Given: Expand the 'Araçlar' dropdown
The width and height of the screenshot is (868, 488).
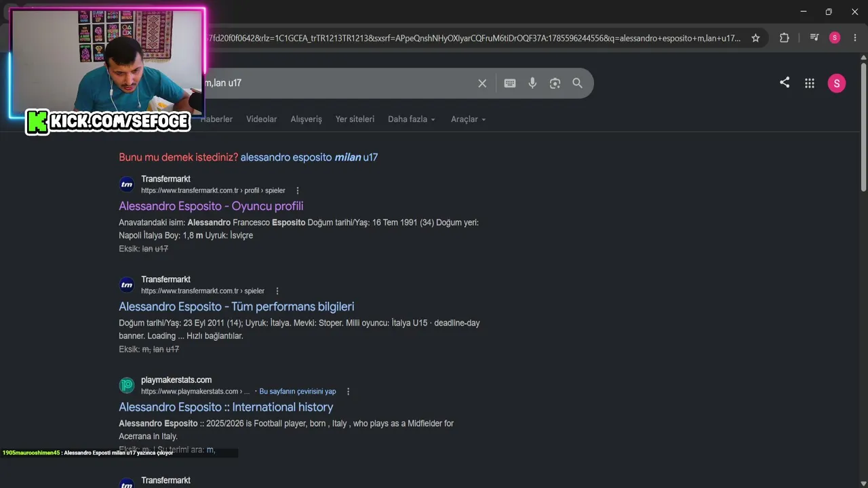Looking at the screenshot, I should click(469, 119).
